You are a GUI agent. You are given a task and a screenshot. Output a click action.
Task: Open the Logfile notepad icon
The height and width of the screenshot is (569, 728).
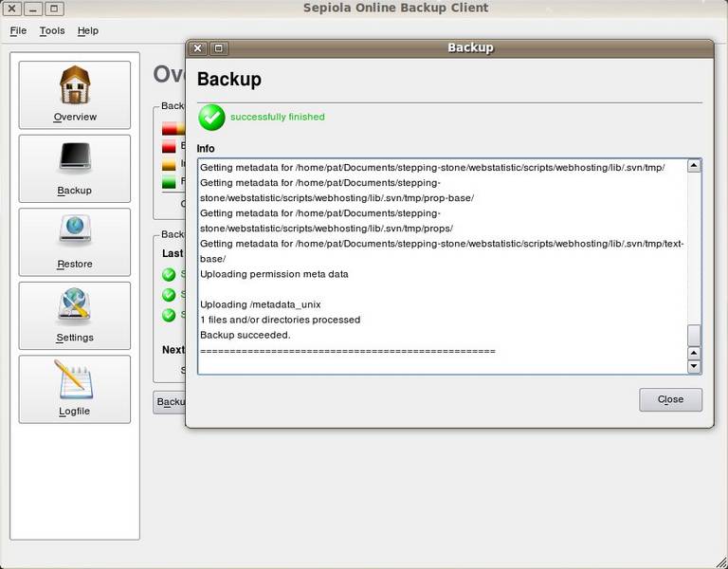click(75, 379)
